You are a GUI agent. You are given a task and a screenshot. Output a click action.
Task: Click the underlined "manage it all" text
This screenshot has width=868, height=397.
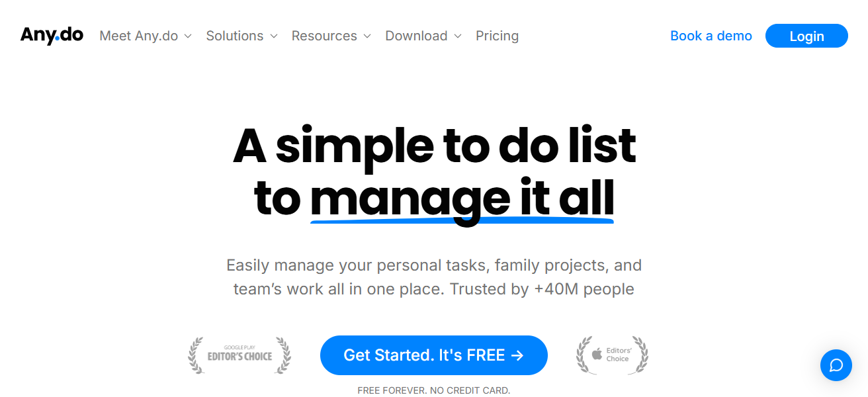click(x=462, y=198)
